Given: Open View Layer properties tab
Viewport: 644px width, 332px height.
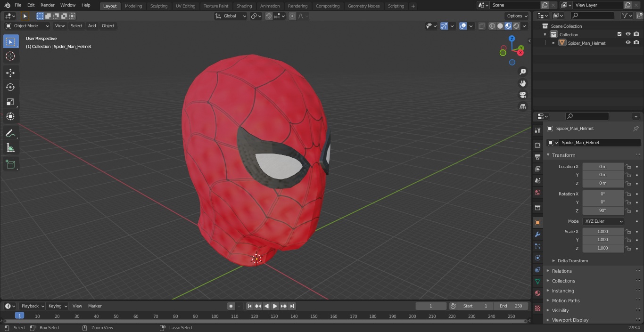Looking at the screenshot, I should pos(537,169).
